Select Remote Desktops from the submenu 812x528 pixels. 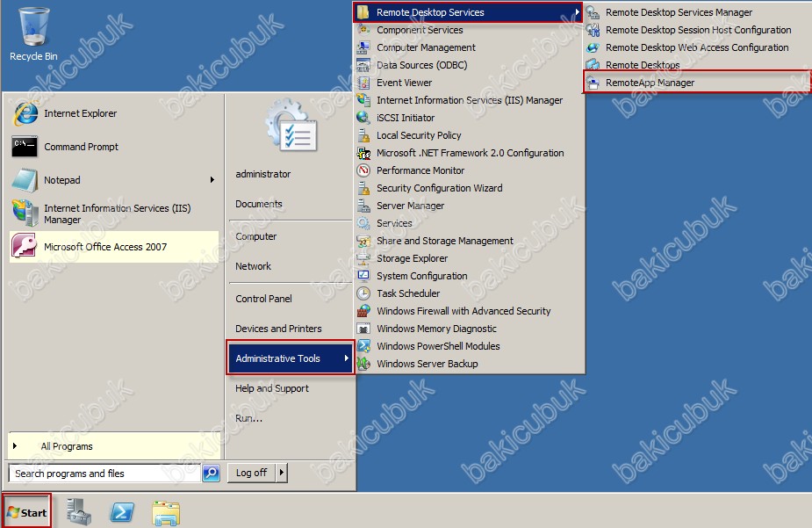click(697, 65)
